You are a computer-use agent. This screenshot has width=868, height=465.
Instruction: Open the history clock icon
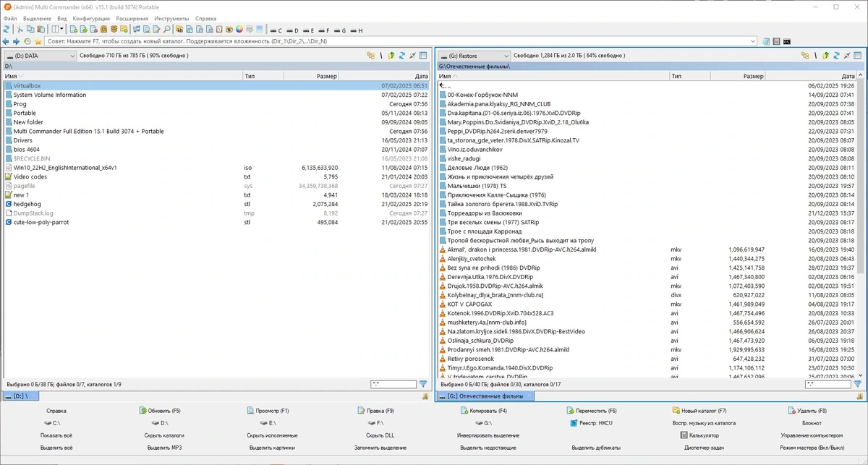[x=27, y=41]
